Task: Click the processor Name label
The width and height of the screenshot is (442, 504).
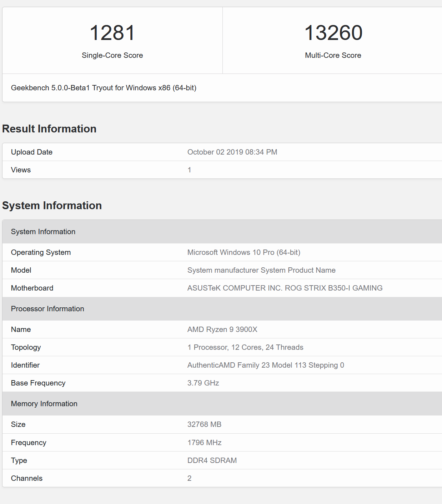Action: pos(21,329)
